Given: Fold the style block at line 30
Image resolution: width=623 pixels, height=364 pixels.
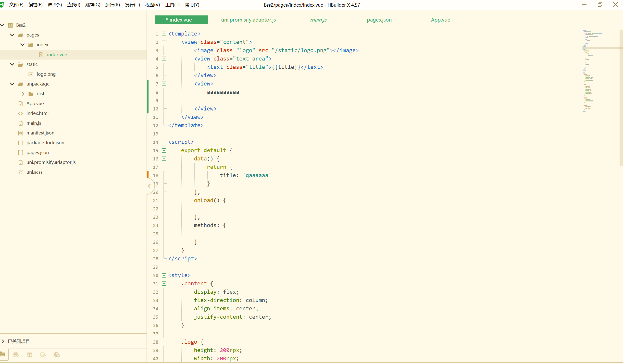Looking at the screenshot, I should tap(164, 275).
